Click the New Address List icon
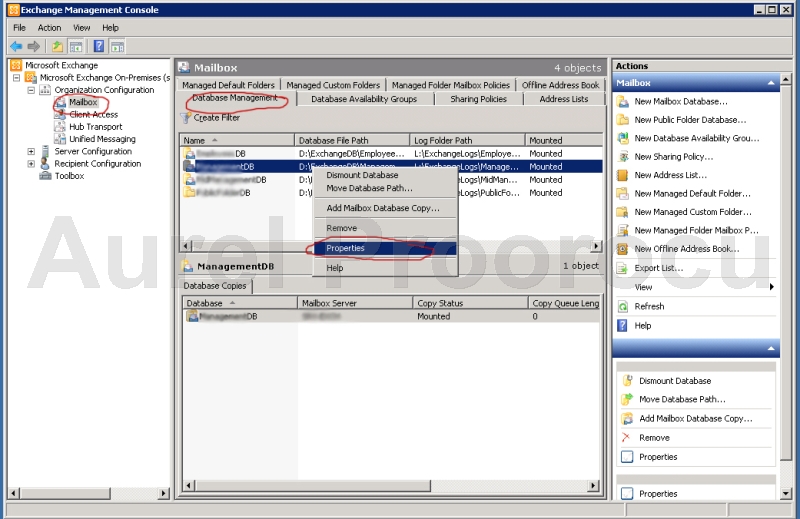The height and width of the screenshot is (519, 800). click(622, 175)
